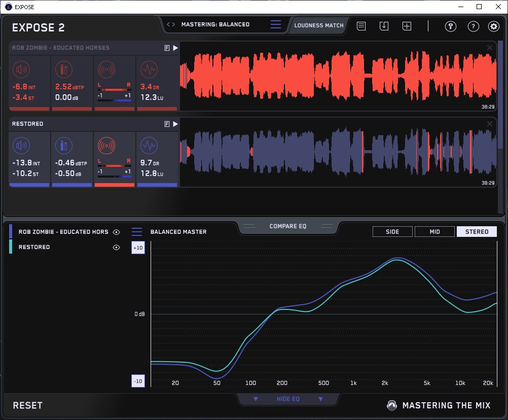The height and width of the screenshot is (420, 508).
Task: Toggle visibility eye for Rob Zombie EQ curve
Action: pyautogui.click(x=117, y=232)
